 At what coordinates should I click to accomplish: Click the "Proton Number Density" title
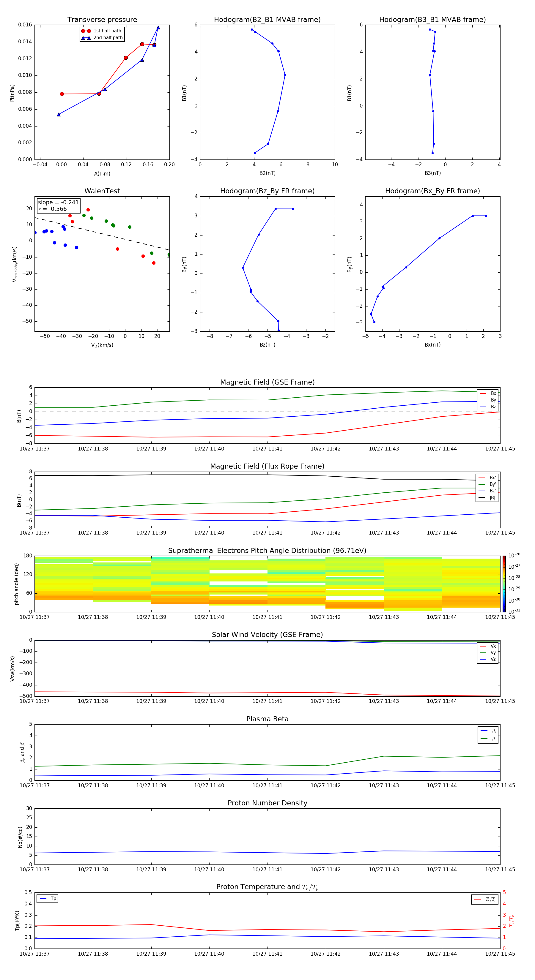click(267, 803)
